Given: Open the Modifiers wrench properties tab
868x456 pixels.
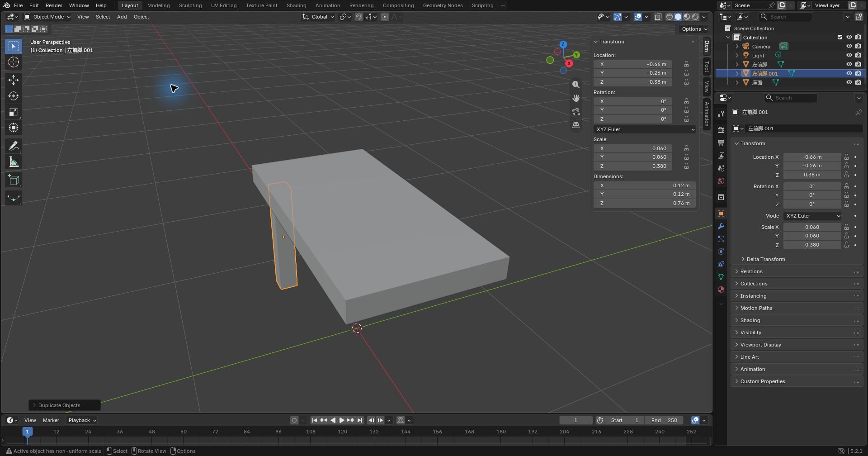Looking at the screenshot, I should click(x=721, y=226).
